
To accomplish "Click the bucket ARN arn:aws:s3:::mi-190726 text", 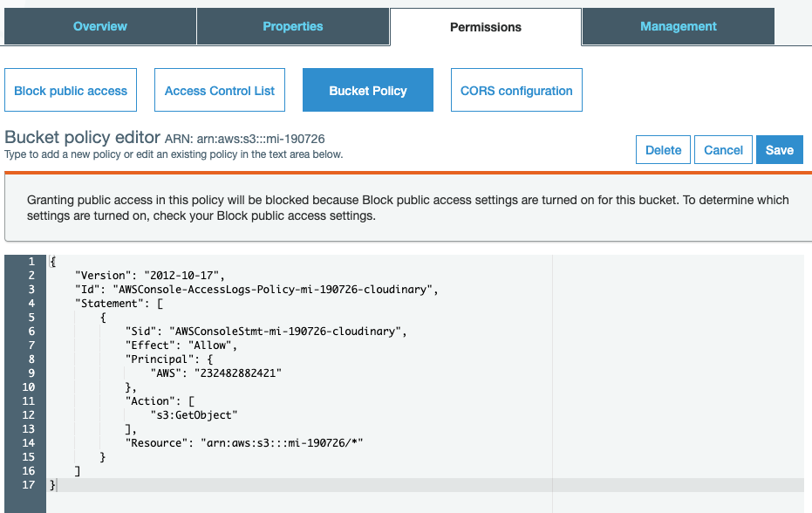I will point(261,139).
